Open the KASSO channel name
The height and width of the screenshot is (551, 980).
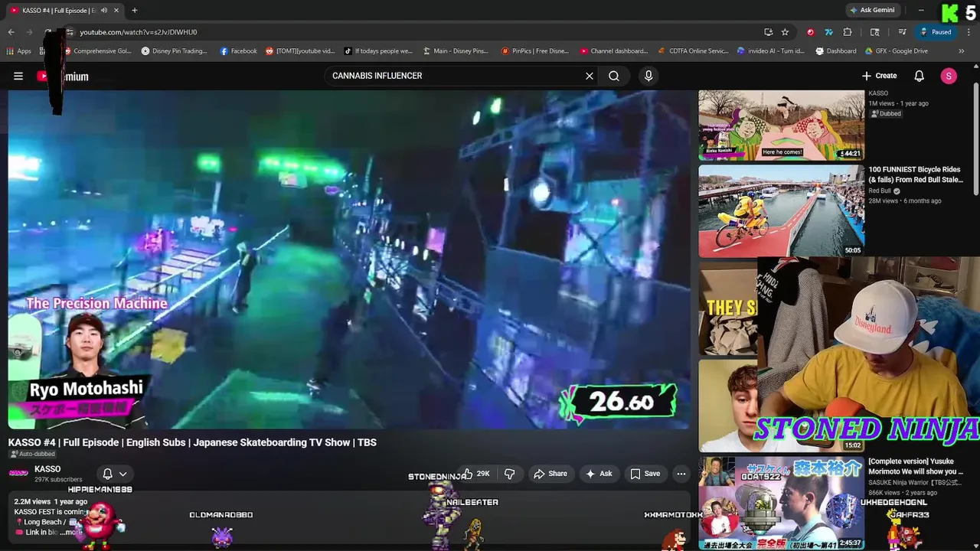(47, 469)
